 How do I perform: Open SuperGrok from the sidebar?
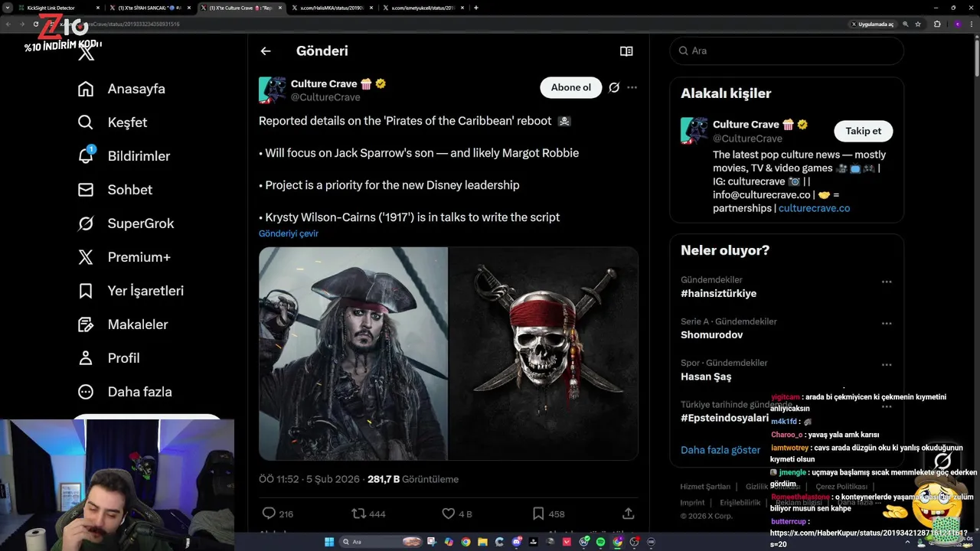(126, 223)
